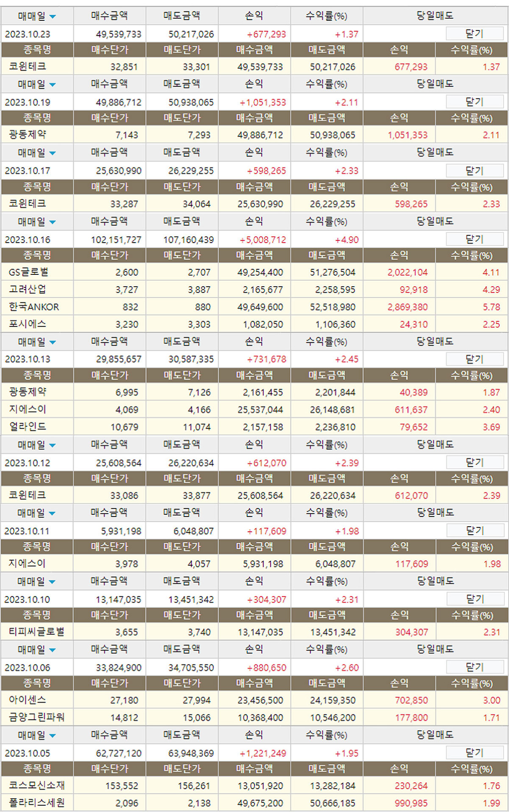This screenshot has height=812, width=509.
Task: Click 닫기 on the 2023.10.06 row
Action: point(474,667)
